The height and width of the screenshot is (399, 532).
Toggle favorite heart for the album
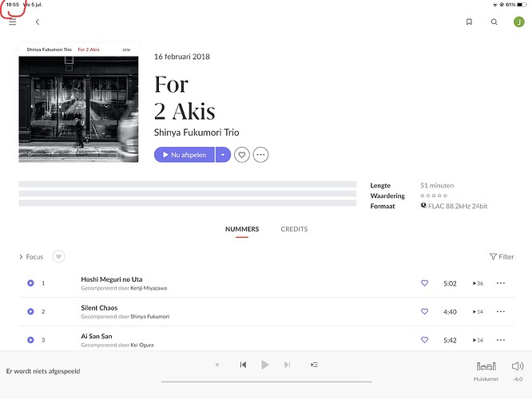tap(242, 155)
